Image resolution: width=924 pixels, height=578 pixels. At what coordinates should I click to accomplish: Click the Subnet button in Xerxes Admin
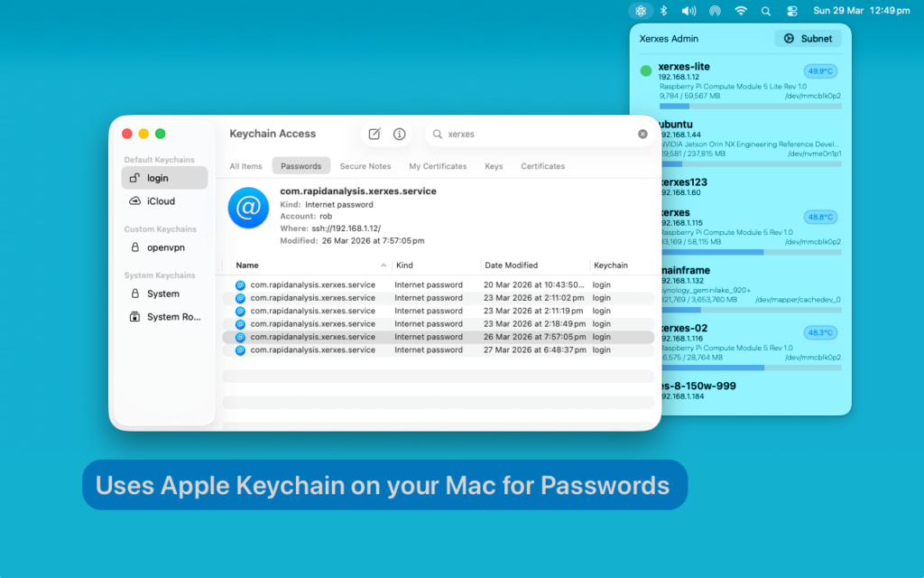tap(808, 39)
